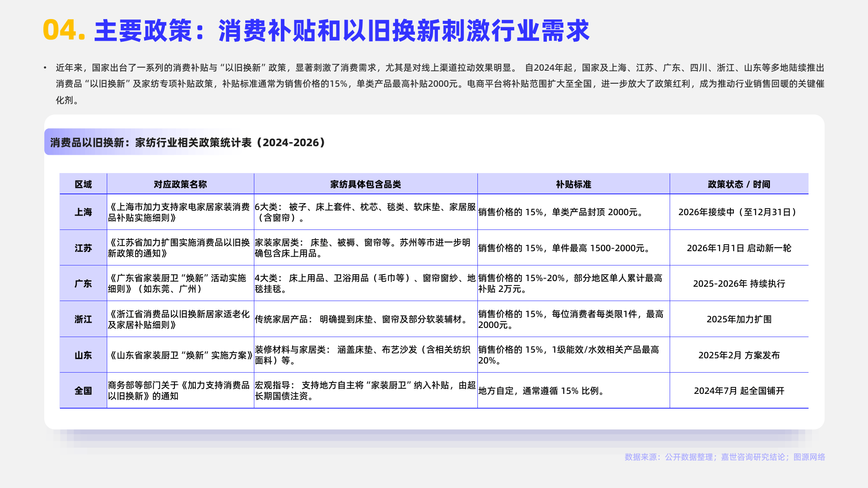Select the table title banner 消费品以旧换新
The width and height of the screenshot is (868, 488).
pyautogui.click(x=187, y=142)
